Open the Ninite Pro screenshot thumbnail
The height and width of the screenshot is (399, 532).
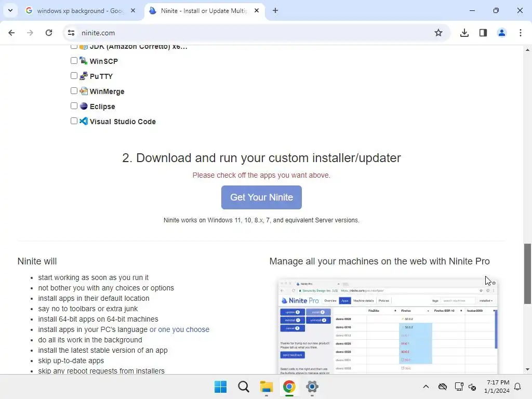click(388, 326)
